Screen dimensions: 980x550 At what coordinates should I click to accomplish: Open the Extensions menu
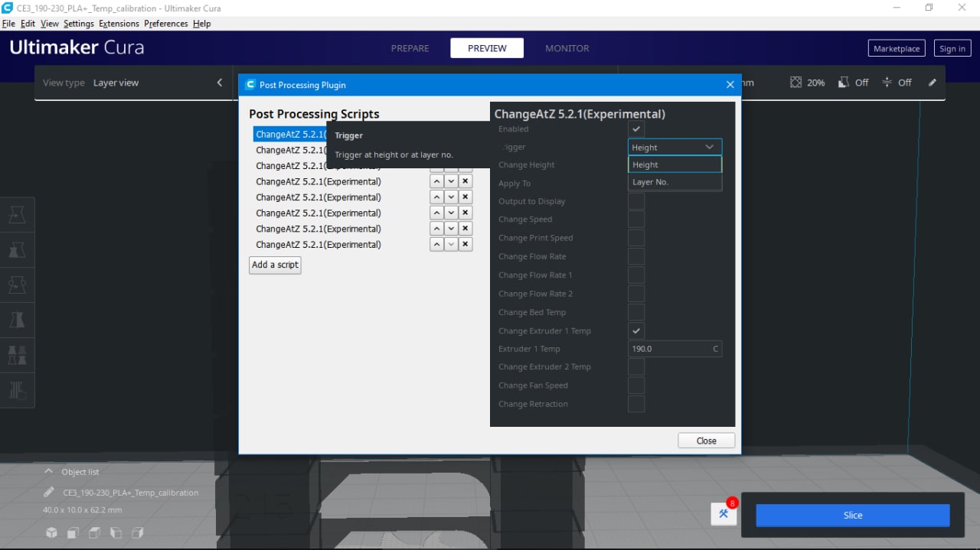(x=119, y=24)
